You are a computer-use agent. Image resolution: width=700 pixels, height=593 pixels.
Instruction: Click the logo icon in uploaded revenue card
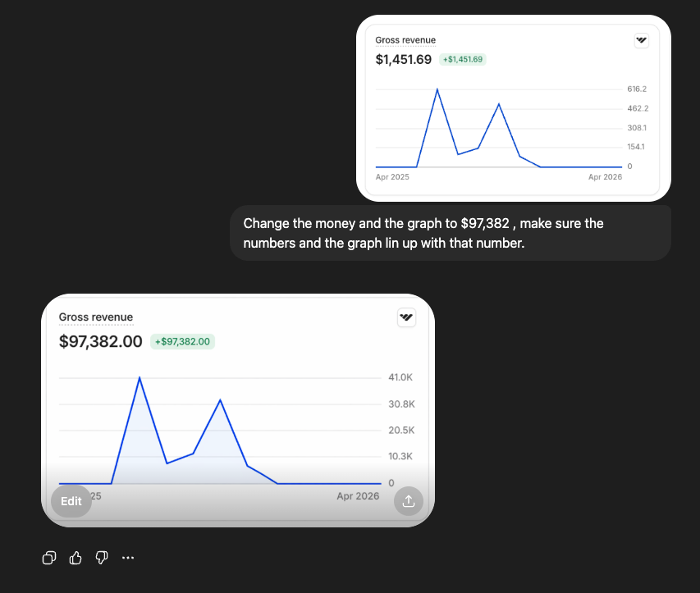coord(642,41)
